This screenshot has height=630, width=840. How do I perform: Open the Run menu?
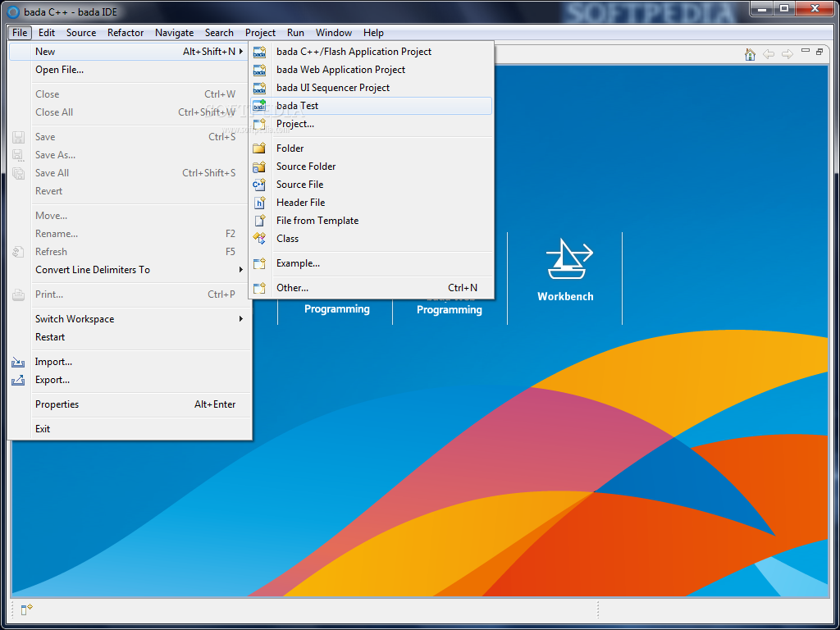(295, 33)
